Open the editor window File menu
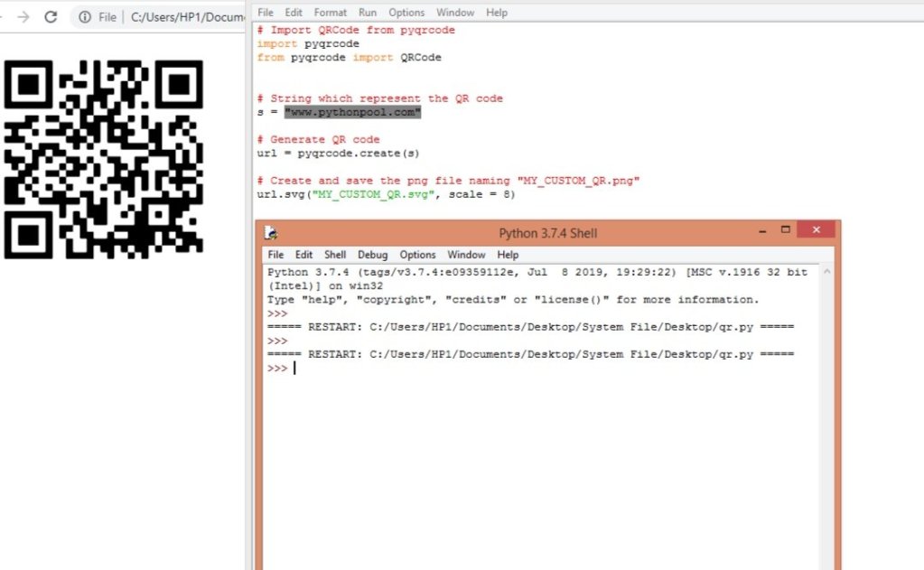Viewport: 924px width, 570px height. [266, 13]
